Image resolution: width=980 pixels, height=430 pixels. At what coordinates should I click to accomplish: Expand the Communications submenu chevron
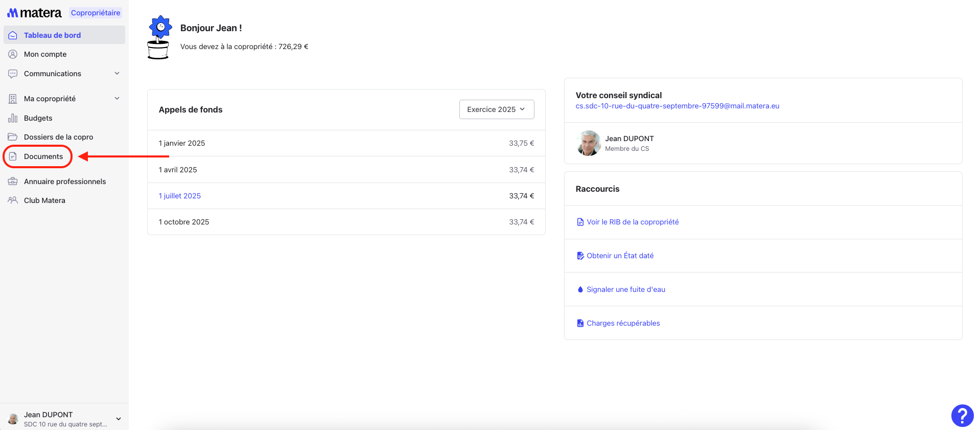117,74
